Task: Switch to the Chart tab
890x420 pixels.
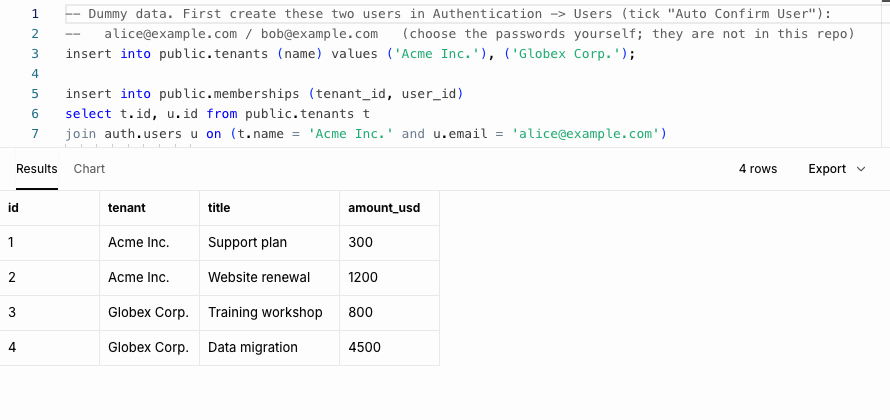Action: click(89, 169)
